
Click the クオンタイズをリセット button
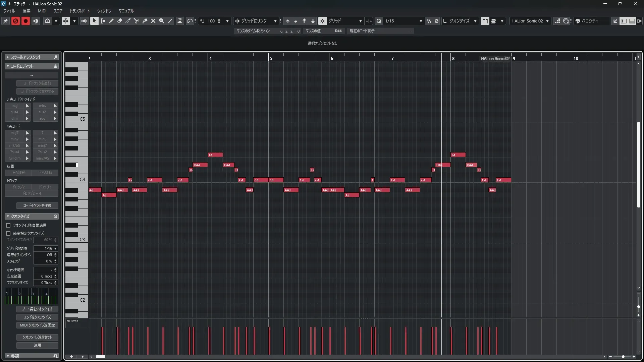(37, 337)
